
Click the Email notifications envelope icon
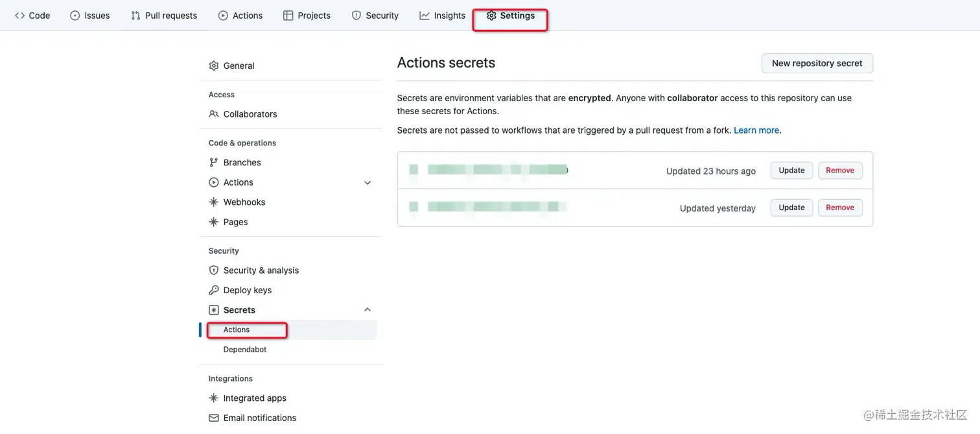pyautogui.click(x=214, y=418)
